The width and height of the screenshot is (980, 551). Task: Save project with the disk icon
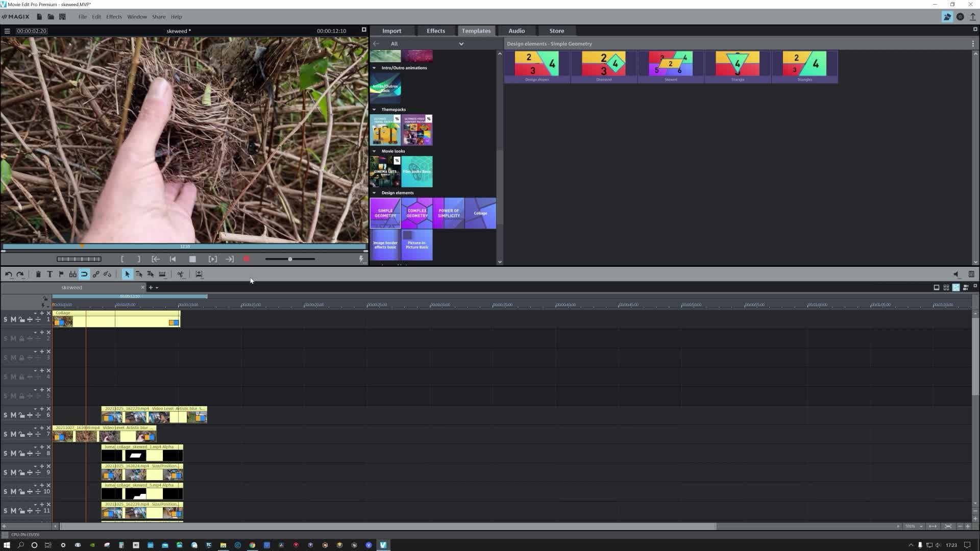pos(62,17)
